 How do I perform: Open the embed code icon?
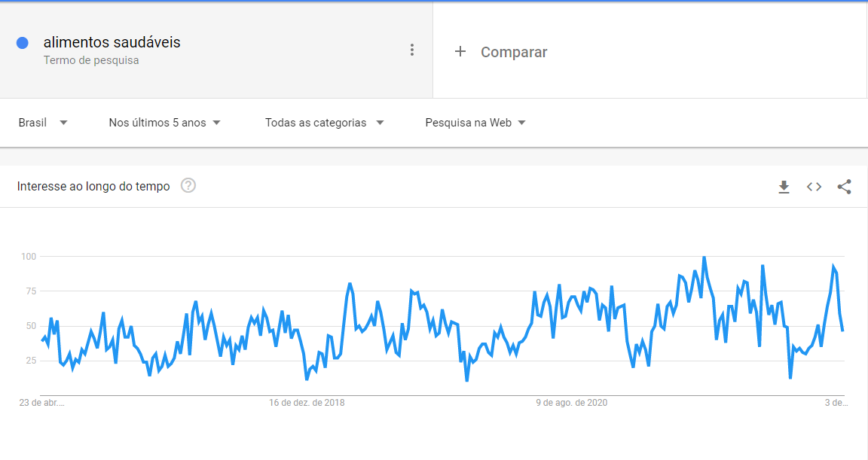point(814,187)
